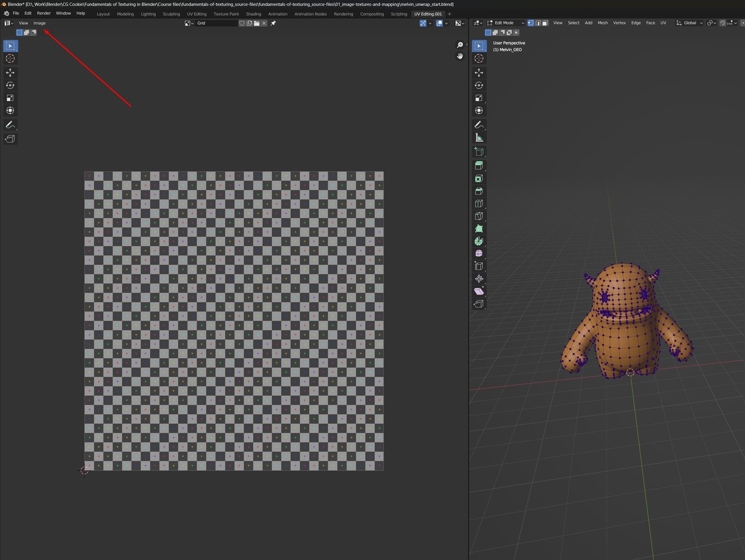Switch to the UV Editing workspace tab
This screenshot has height=560, width=745.
(x=197, y=14)
